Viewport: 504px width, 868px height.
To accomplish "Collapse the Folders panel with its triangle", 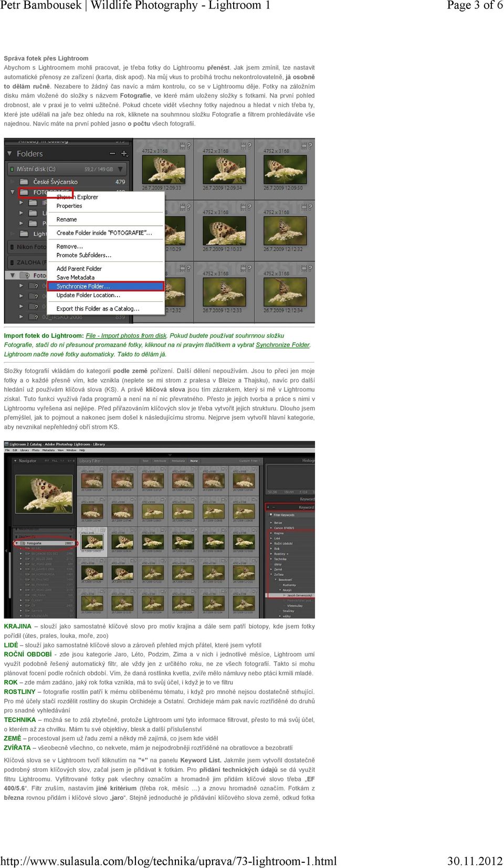I will pyautogui.click(x=9, y=154).
